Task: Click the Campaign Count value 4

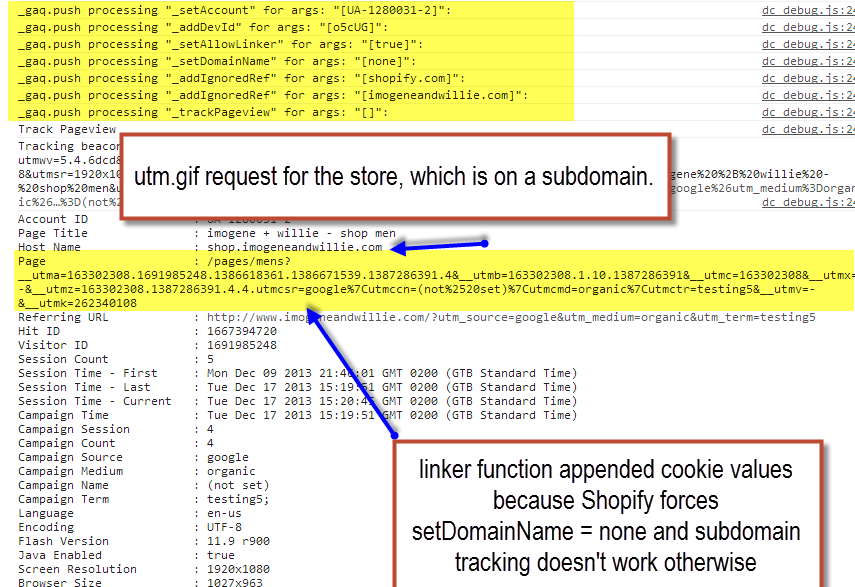Action: click(210, 443)
